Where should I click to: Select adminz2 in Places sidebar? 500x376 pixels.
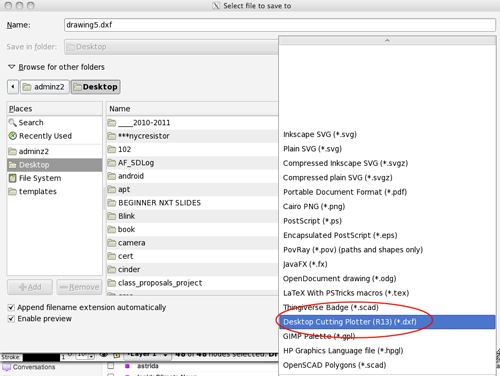(55, 151)
